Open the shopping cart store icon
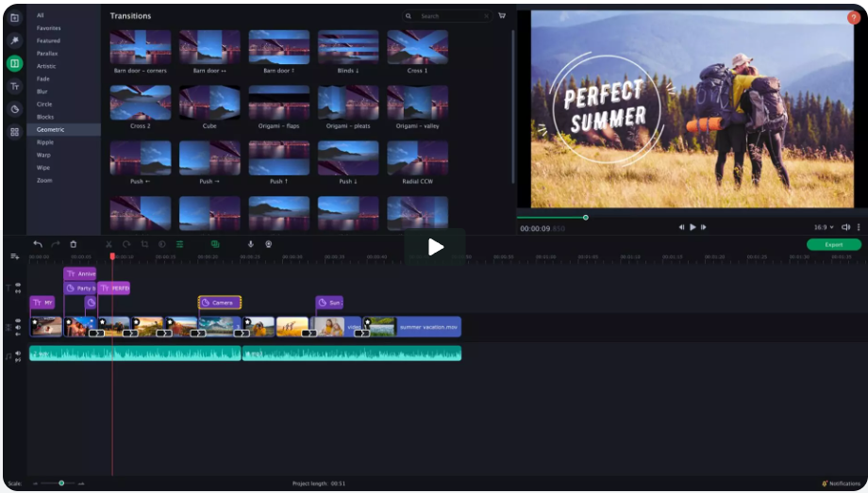Screen dimensions: 868x493 click(x=502, y=15)
